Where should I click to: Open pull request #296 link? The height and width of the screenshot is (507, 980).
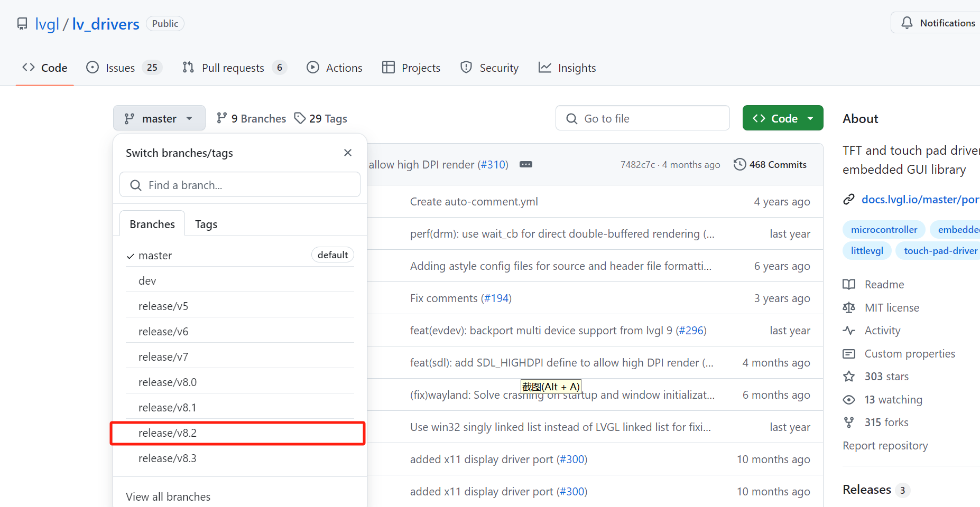[691, 331]
